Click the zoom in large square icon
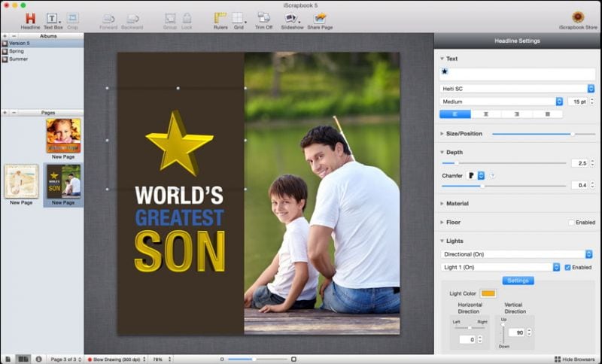602x364 pixels. pos(293,359)
